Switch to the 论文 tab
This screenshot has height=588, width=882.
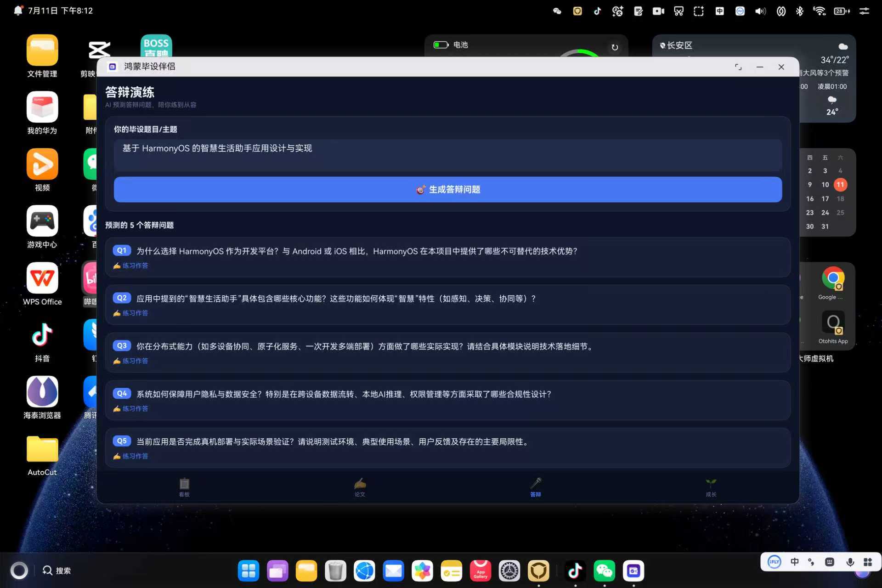[x=360, y=487]
